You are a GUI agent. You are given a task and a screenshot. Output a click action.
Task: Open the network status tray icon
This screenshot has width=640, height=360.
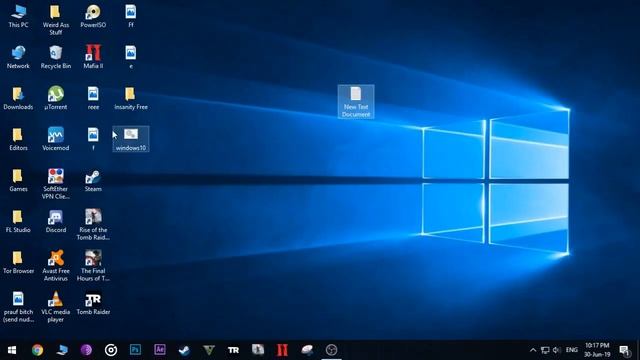(545, 350)
